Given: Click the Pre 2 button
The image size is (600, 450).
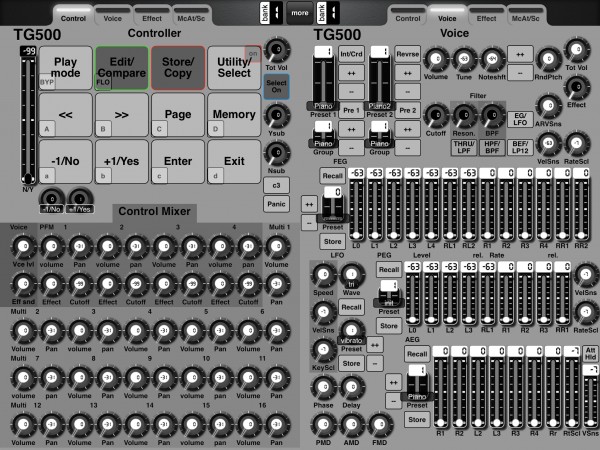Looking at the screenshot, I should (408, 110).
